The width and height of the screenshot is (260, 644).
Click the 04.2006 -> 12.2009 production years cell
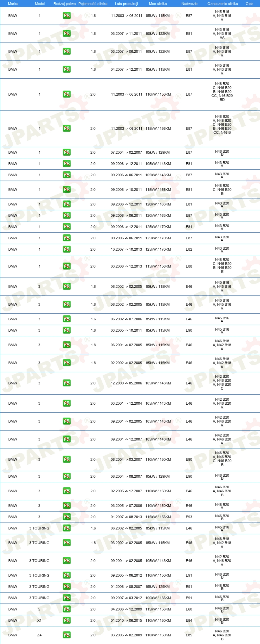tap(126, 609)
